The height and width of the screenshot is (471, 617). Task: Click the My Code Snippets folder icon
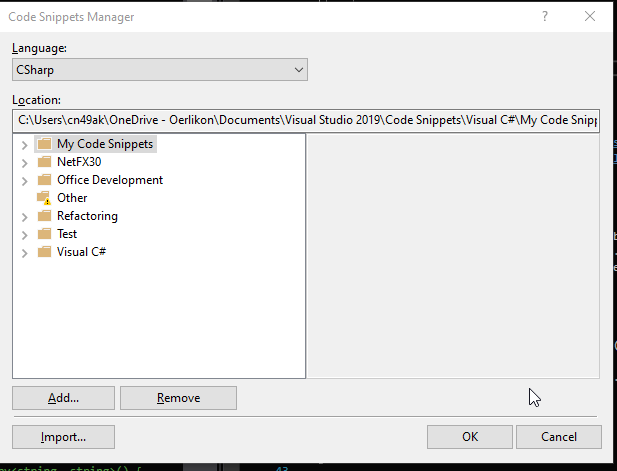44,144
